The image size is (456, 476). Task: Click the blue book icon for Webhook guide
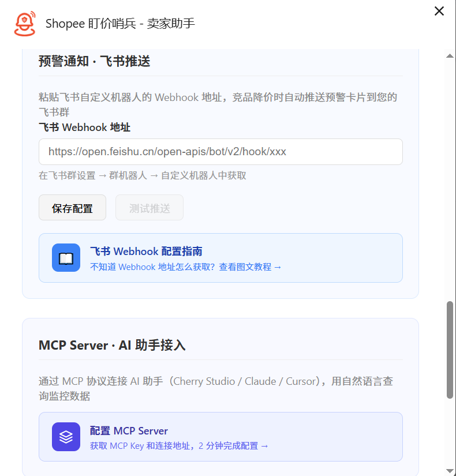[66, 258]
